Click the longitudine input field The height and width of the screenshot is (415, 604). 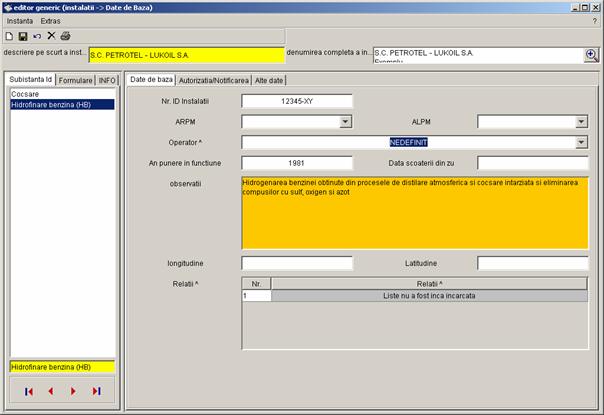[297, 263]
